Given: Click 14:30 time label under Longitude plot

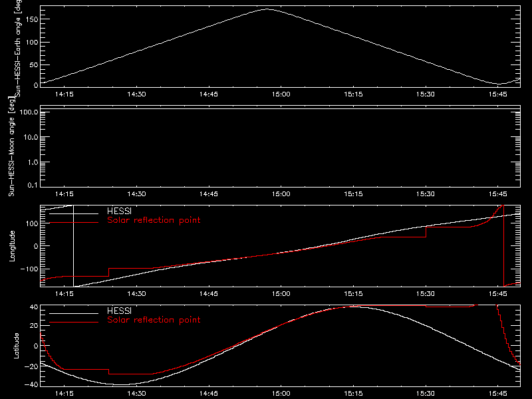Looking at the screenshot, I should [x=136, y=293].
